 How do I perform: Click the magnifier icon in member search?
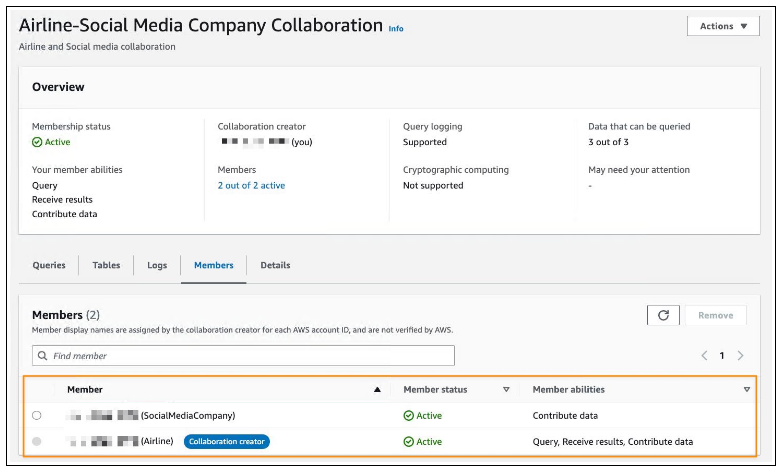point(42,356)
